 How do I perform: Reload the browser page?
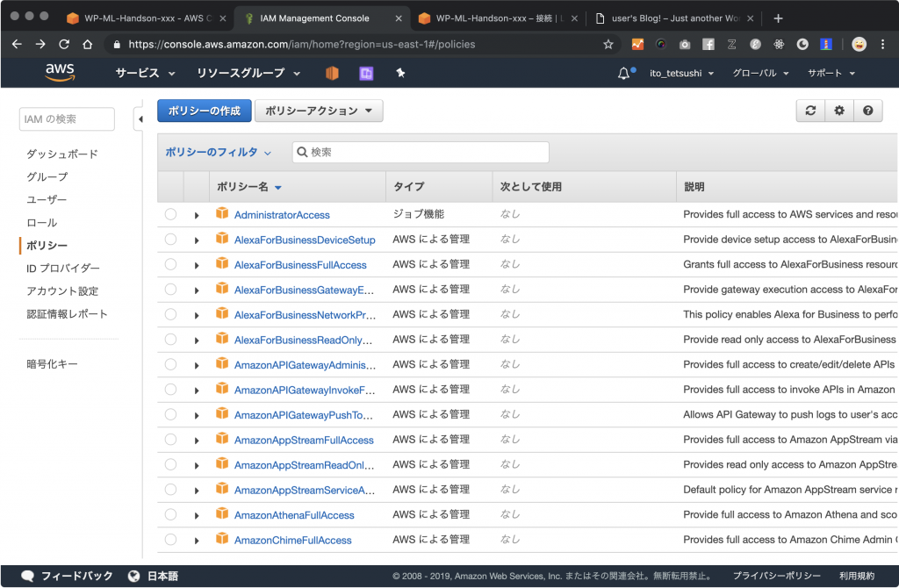tap(63, 44)
